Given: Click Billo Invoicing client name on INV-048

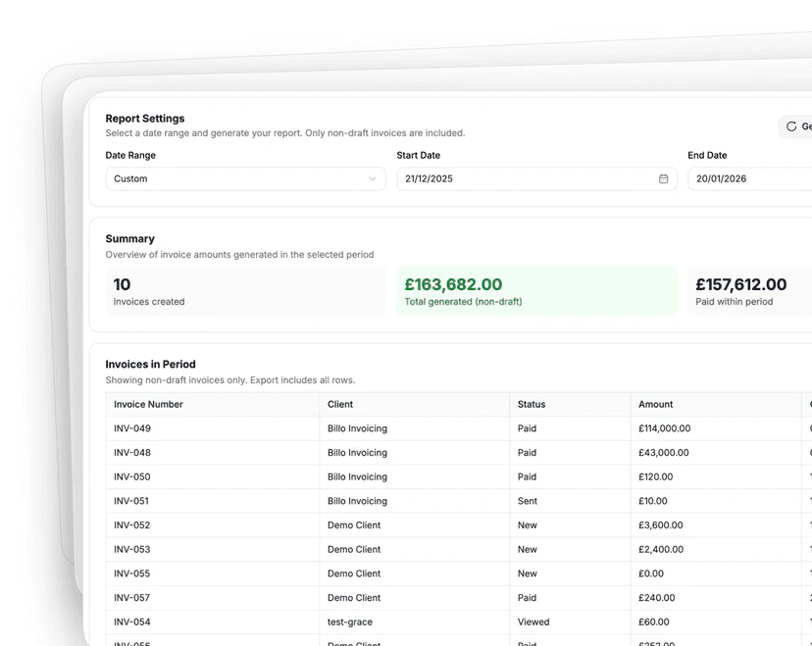Looking at the screenshot, I should [356, 453].
